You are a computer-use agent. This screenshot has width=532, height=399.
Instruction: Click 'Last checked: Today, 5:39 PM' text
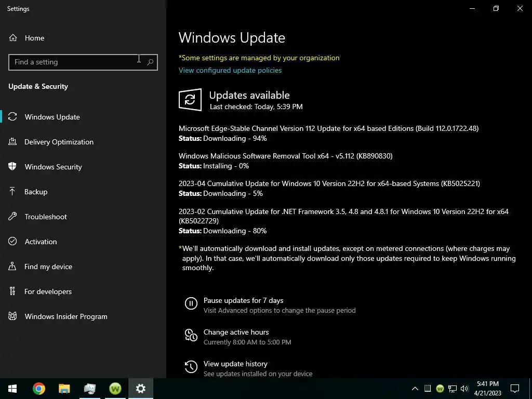coord(256,107)
